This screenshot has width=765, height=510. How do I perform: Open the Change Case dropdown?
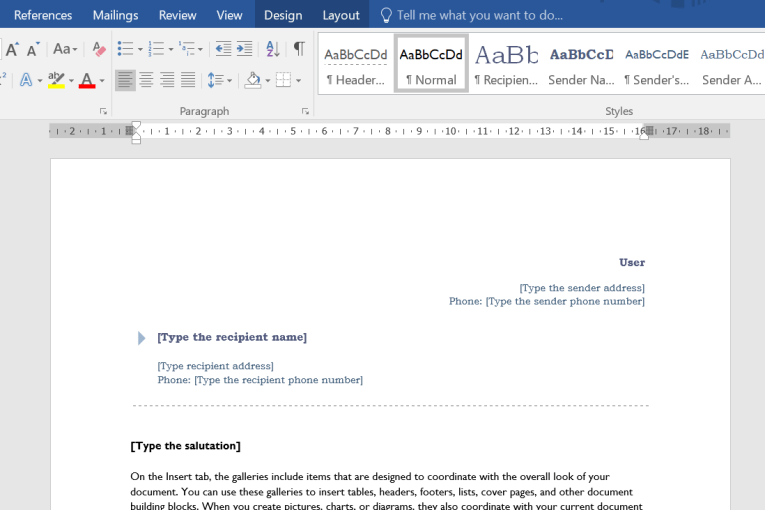(65, 49)
